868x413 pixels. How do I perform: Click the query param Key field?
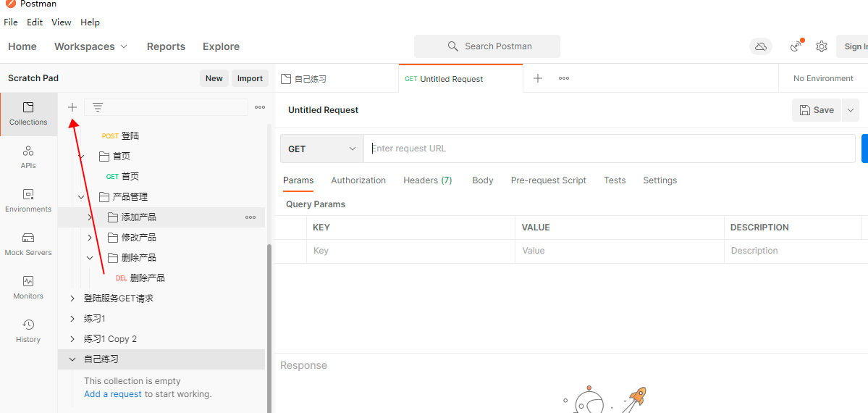click(410, 251)
